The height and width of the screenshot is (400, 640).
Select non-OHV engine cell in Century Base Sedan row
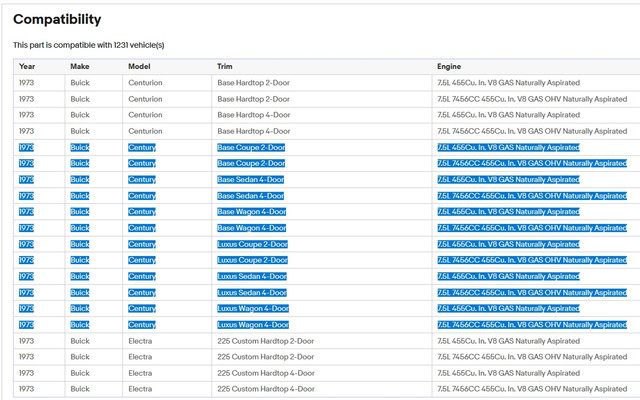(509, 180)
